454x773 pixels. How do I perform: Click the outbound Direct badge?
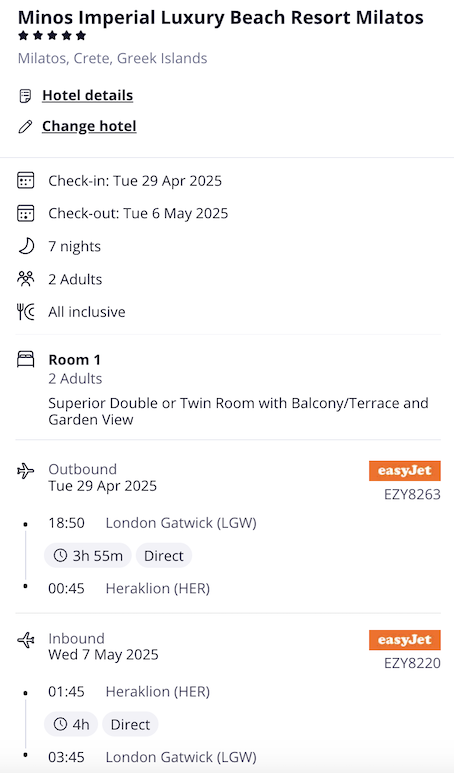coord(164,556)
